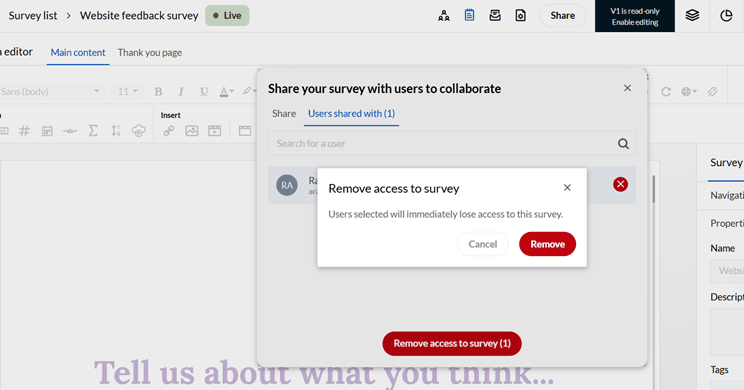Viewport: 744px width, 390px height.
Task: Insert a video or media frame icon
Action: [214, 131]
